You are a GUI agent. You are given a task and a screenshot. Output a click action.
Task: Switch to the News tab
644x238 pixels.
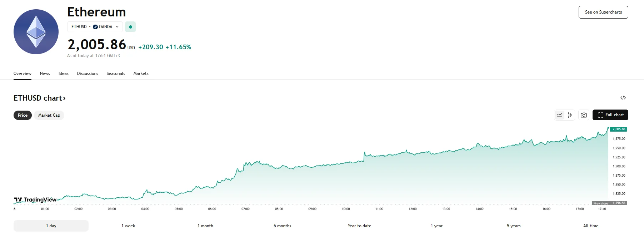point(45,74)
